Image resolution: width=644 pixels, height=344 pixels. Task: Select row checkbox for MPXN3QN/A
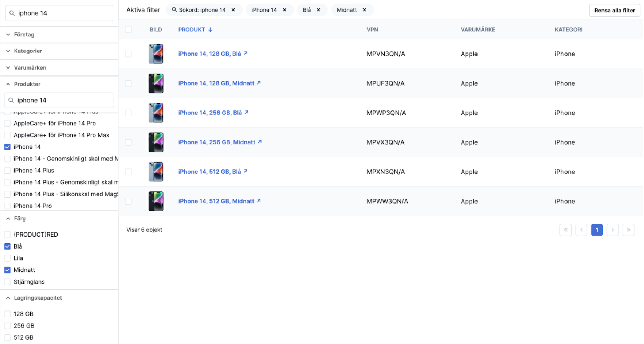click(x=129, y=172)
